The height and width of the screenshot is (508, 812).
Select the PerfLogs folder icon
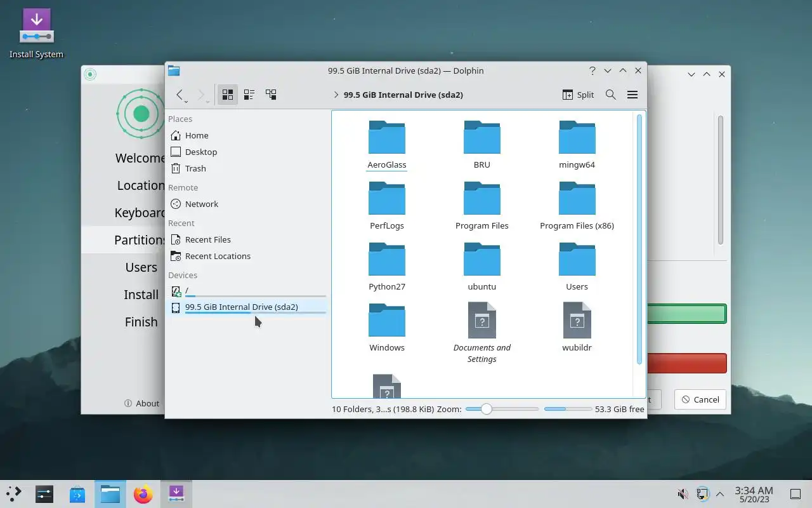coord(387,198)
